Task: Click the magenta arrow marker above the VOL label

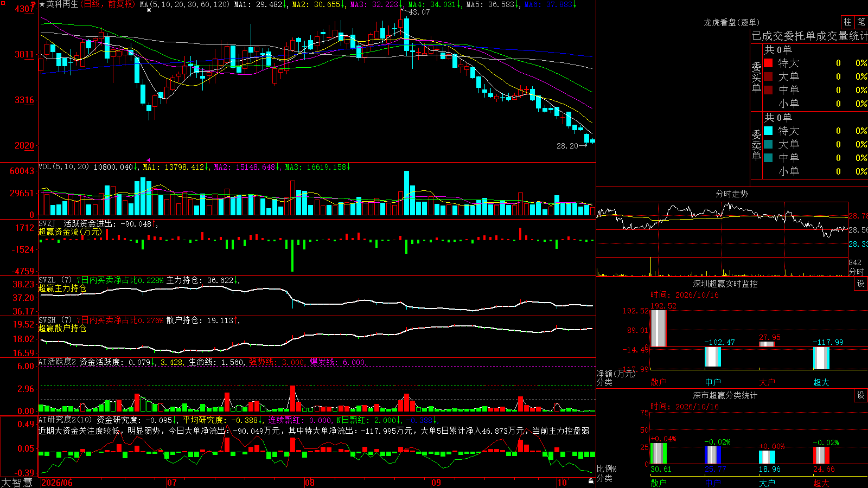Action: (x=149, y=160)
